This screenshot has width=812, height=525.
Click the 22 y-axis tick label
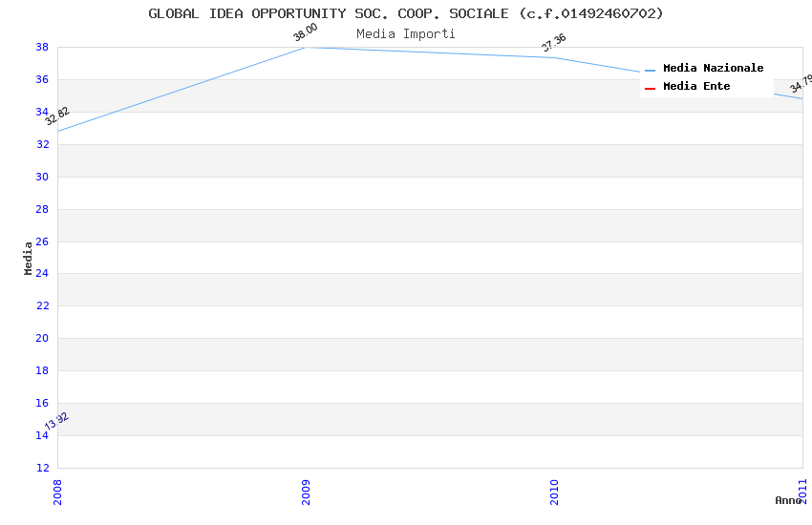(x=42, y=305)
